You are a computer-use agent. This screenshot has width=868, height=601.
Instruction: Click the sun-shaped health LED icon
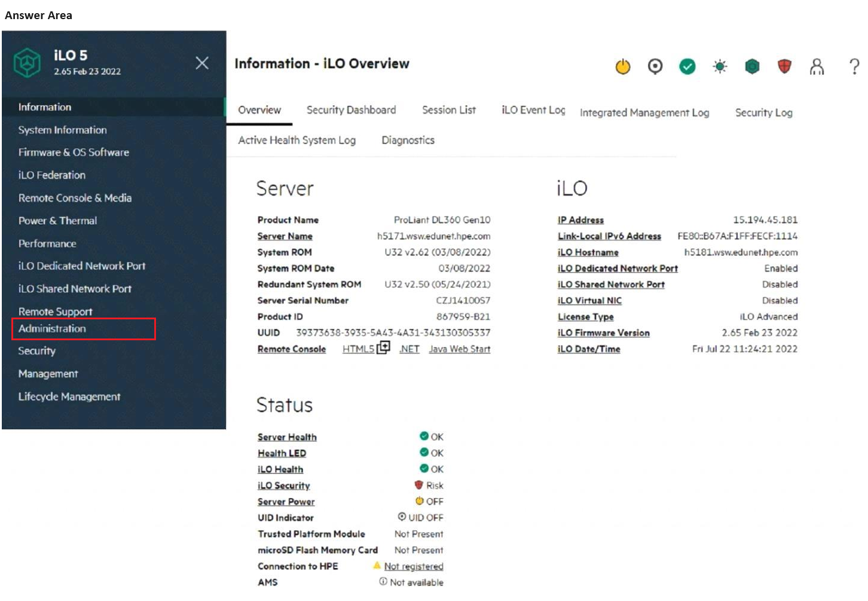720,66
